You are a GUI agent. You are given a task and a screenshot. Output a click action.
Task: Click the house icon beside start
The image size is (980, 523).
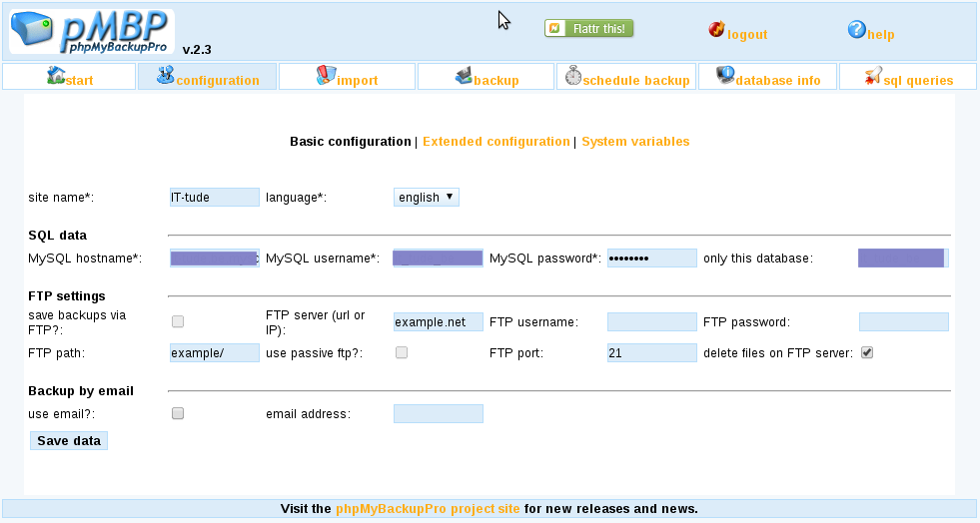click(x=56, y=76)
